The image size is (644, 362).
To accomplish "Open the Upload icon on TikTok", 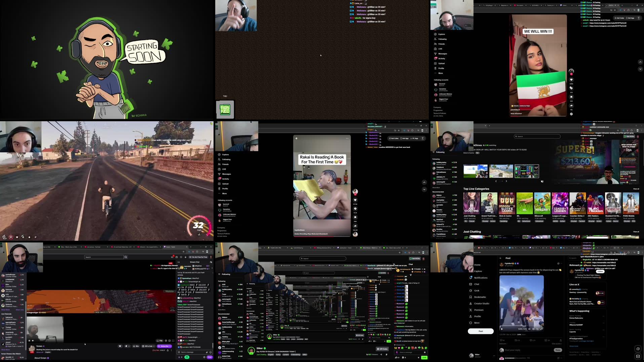I will pos(225,184).
